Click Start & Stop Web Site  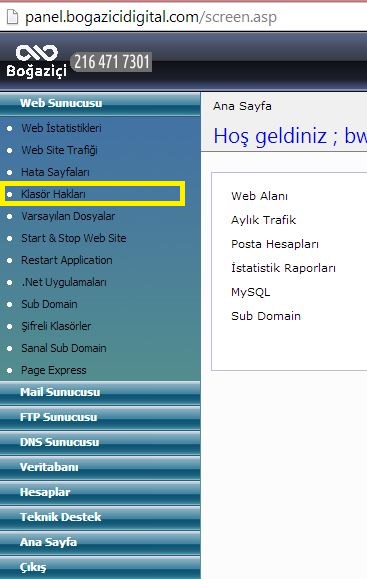(x=73, y=238)
